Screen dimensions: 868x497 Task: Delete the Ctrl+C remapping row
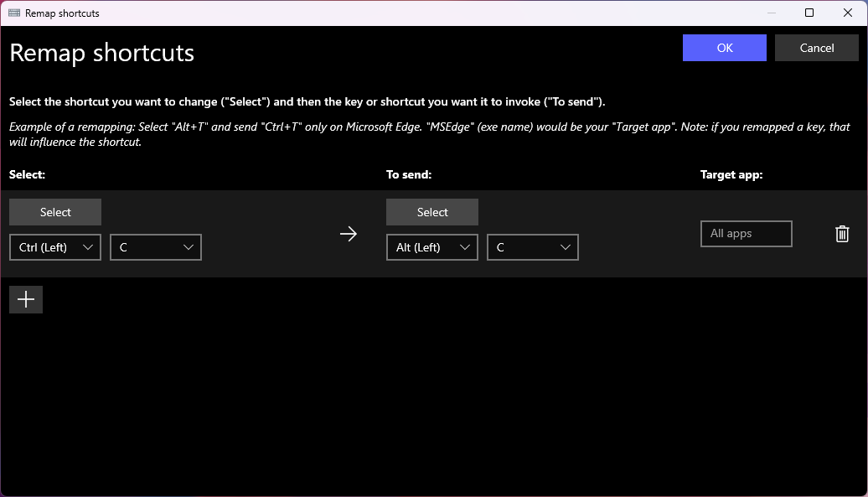click(x=842, y=234)
